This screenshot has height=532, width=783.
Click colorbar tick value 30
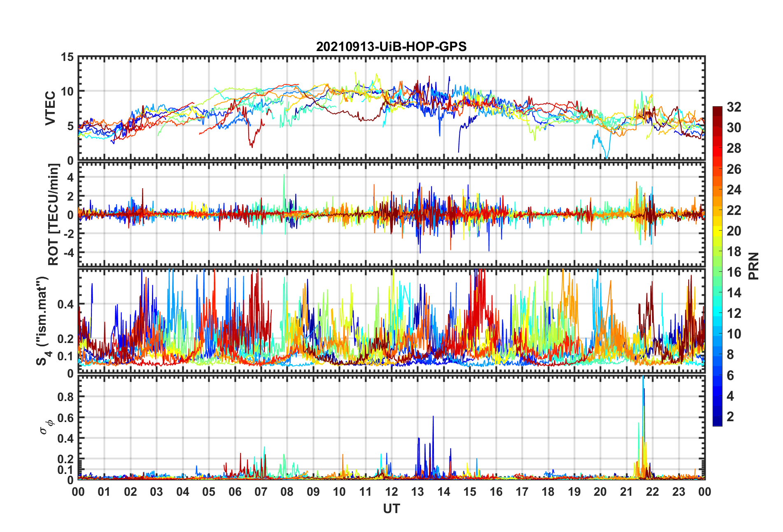pyautogui.click(x=734, y=128)
